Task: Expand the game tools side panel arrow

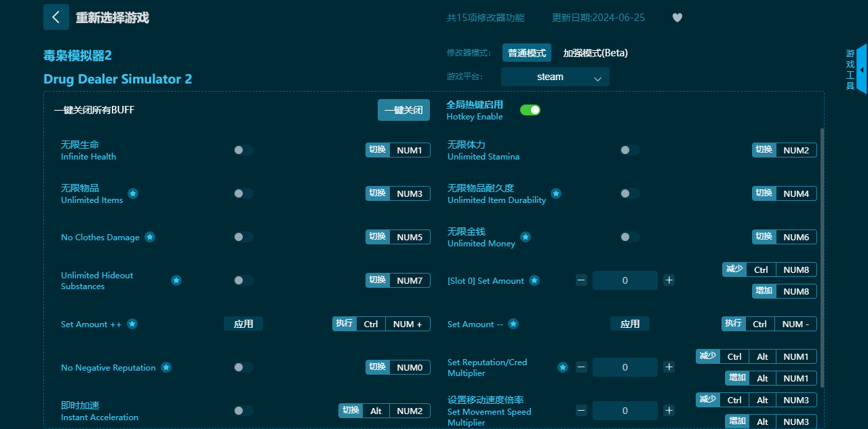Action: [x=862, y=69]
